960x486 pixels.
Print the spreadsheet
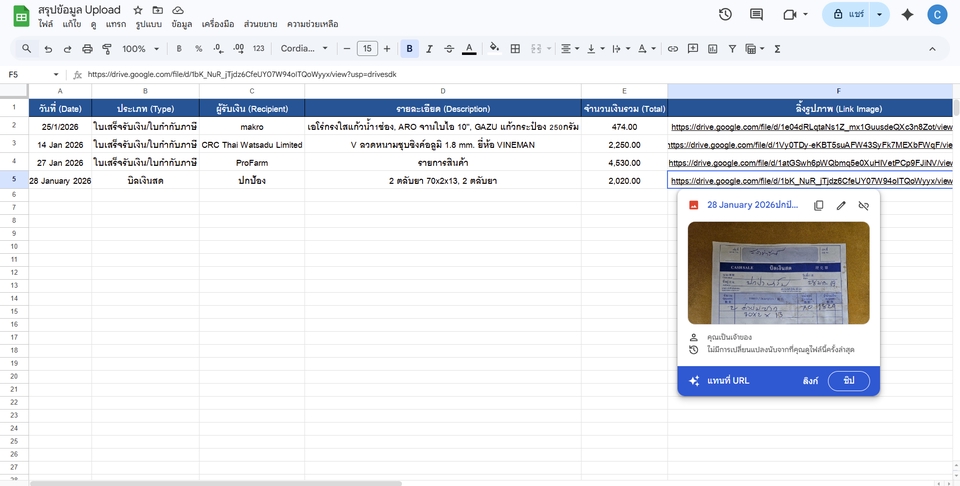click(87, 49)
